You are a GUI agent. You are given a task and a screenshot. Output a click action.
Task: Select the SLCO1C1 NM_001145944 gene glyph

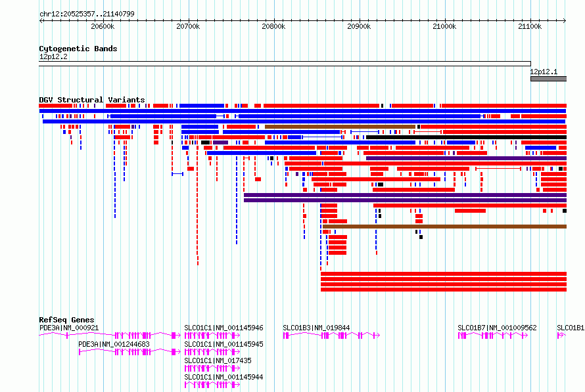[x=212, y=385]
